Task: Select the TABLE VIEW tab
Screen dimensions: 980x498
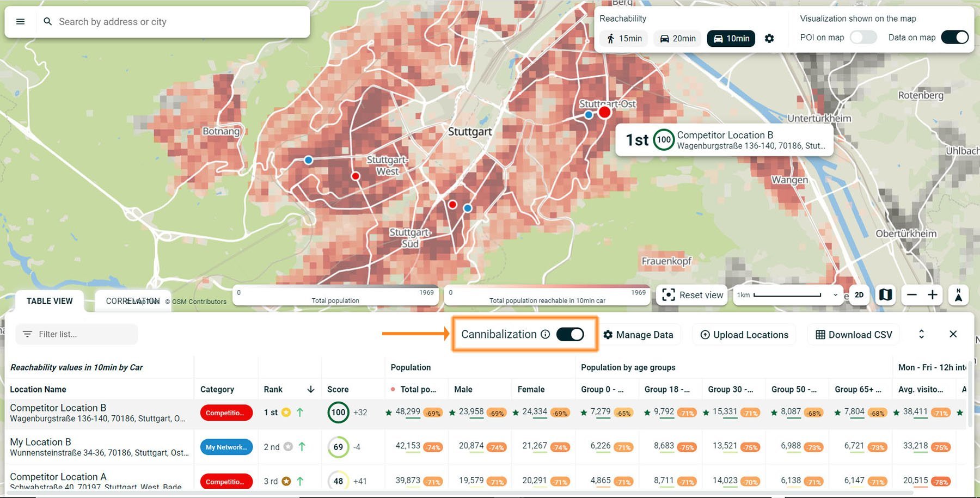Action: (48, 300)
